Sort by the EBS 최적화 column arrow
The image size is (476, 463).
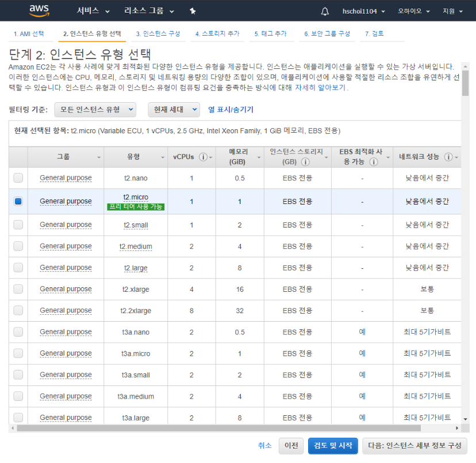point(388,157)
